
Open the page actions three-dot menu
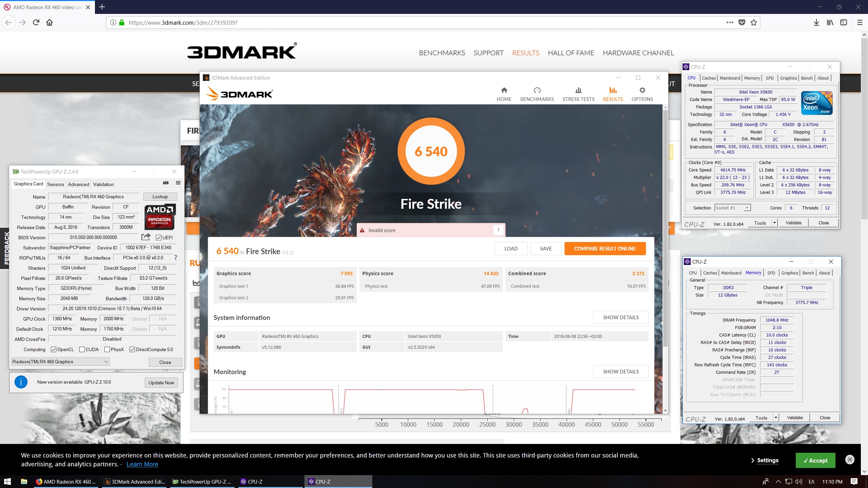(730, 22)
